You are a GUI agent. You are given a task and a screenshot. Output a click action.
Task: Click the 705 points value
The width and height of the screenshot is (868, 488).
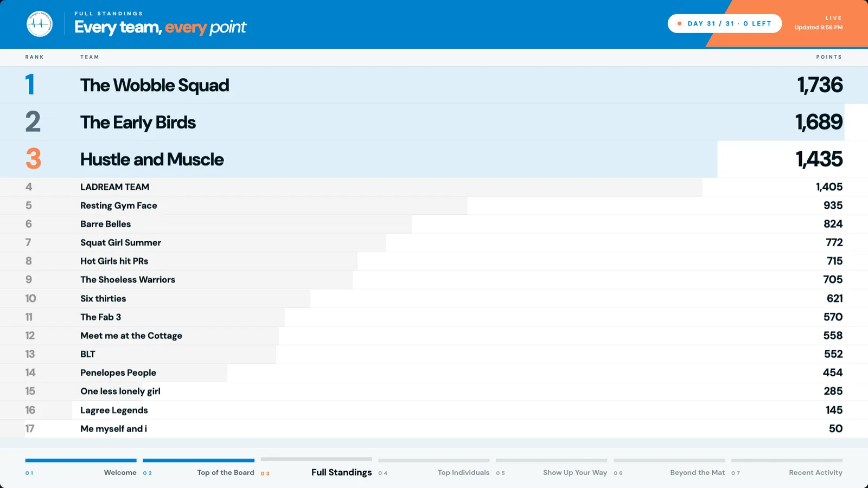pos(833,280)
